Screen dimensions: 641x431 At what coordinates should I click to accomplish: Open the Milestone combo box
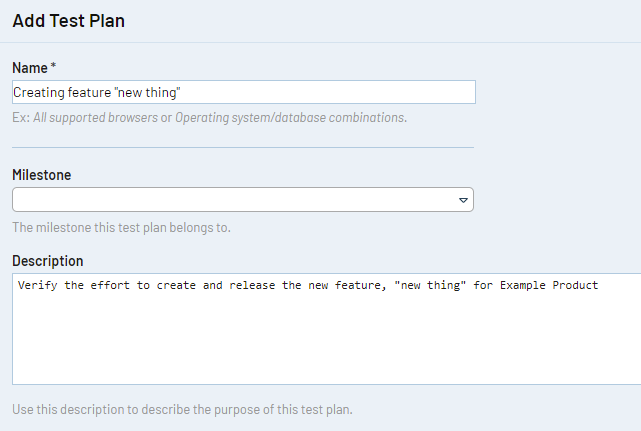(240, 200)
